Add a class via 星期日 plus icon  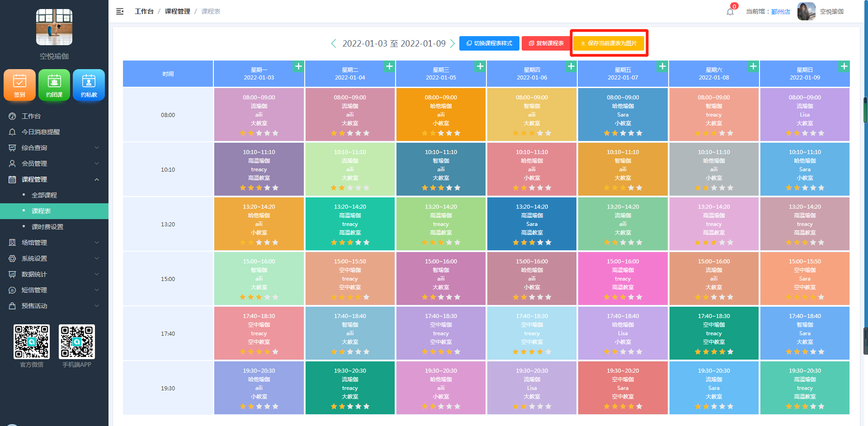tap(844, 66)
